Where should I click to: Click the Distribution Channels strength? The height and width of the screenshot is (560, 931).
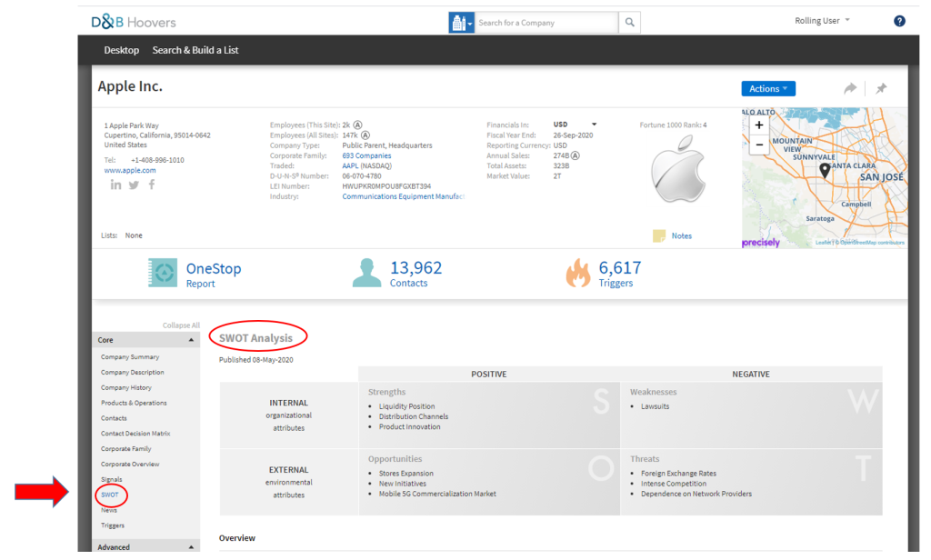(414, 417)
